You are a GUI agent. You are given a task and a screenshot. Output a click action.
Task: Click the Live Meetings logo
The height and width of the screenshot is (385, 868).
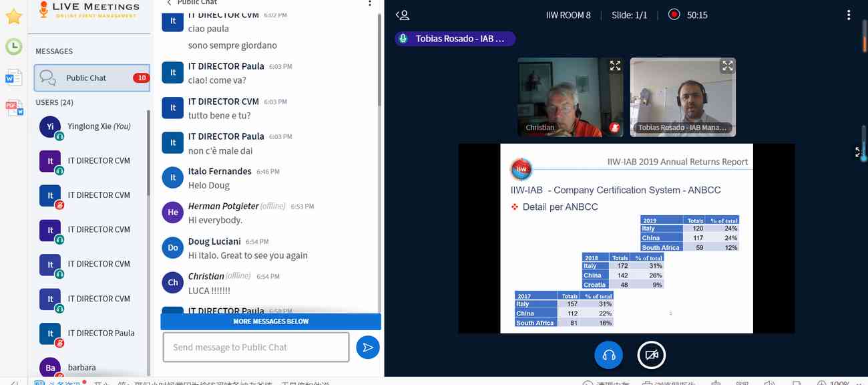pos(89,9)
